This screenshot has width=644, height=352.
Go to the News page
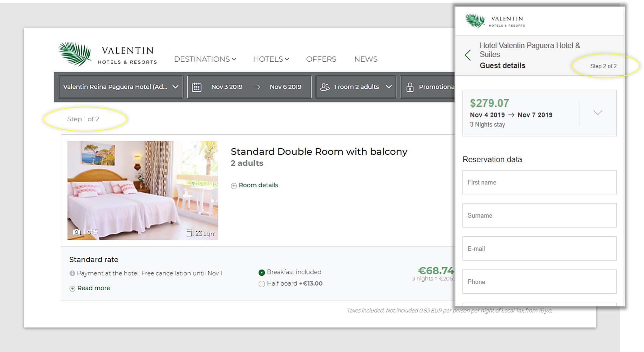366,59
